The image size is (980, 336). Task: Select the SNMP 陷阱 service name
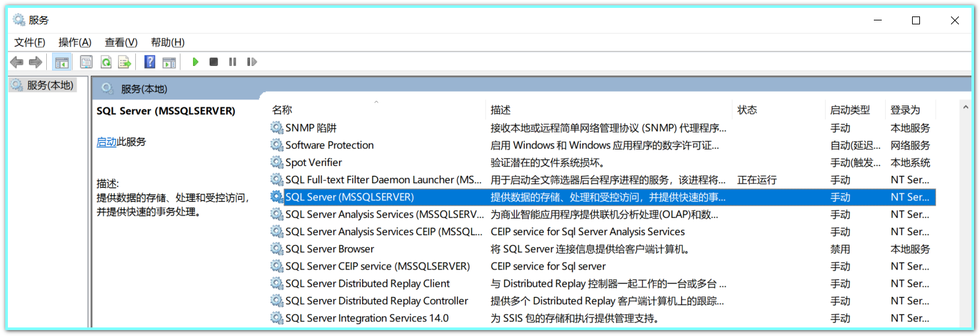(311, 128)
